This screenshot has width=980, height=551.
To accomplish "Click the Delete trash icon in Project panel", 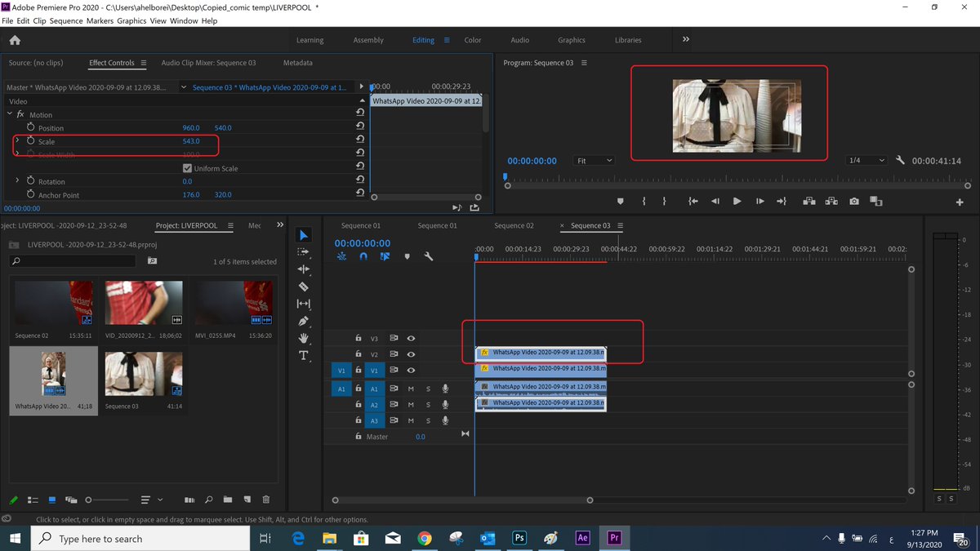I will click(x=265, y=500).
